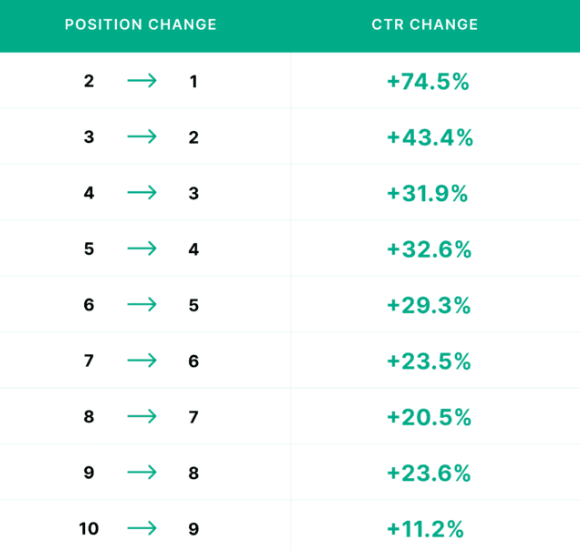Select the +29.3% CTR value
This screenshot has width=580, height=551.
(x=429, y=305)
